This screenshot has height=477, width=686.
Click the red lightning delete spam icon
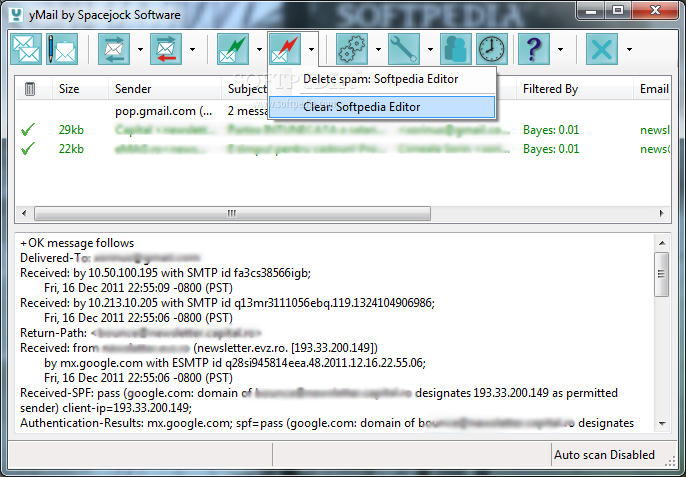[285, 49]
